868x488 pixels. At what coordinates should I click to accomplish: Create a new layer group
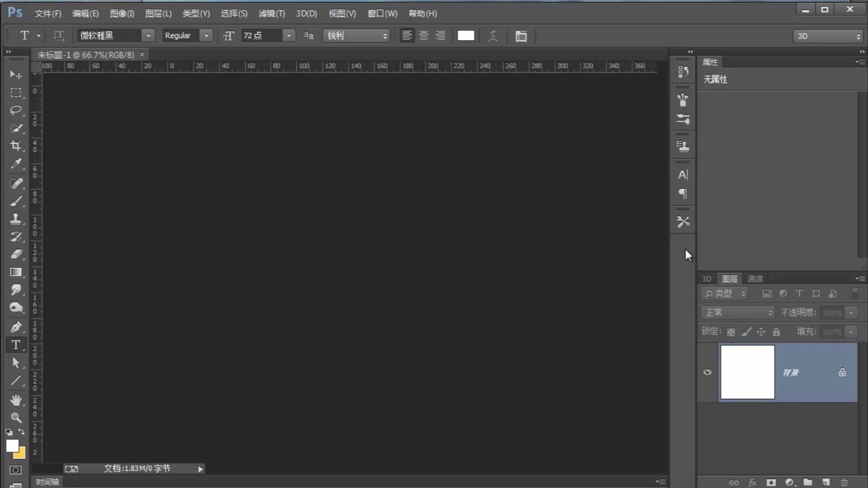pyautogui.click(x=808, y=483)
